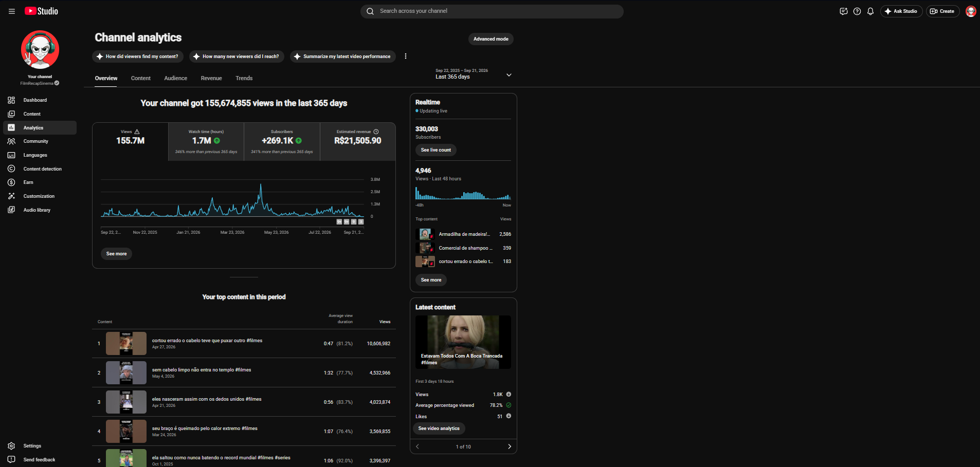Open Customization in the sidebar
The width and height of the screenshot is (980, 467).
coord(40,196)
